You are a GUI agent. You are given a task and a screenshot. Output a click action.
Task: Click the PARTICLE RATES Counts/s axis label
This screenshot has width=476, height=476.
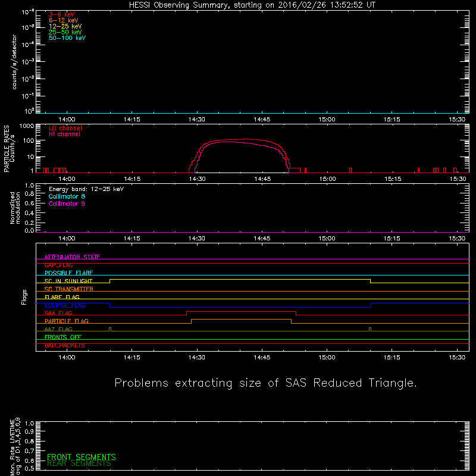click(9, 149)
